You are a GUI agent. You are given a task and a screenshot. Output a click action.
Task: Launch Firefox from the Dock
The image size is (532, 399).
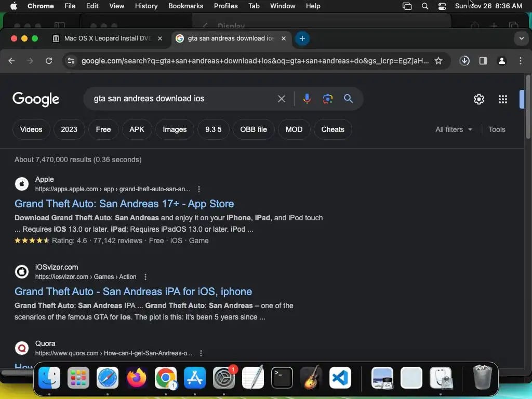tap(137, 378)
